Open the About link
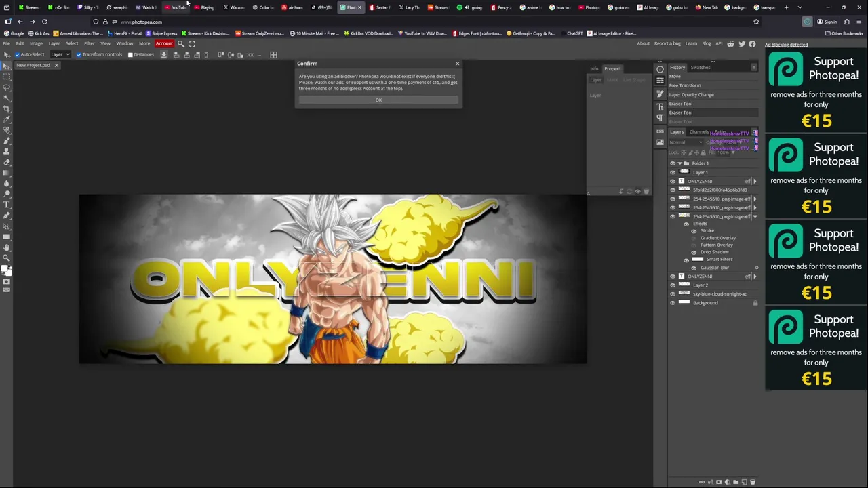The image size is (868, 488). click(x=643, y=43)
